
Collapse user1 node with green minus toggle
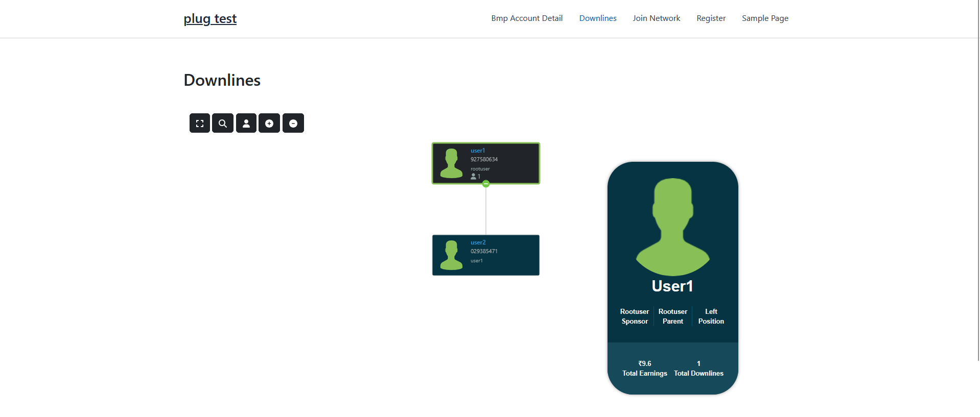point(486,184)
